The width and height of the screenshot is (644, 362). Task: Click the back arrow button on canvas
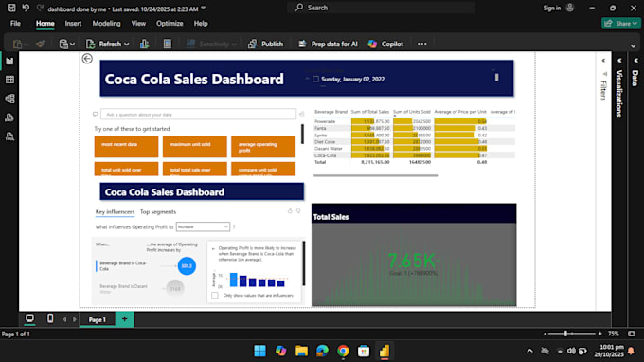pos(87,59)
